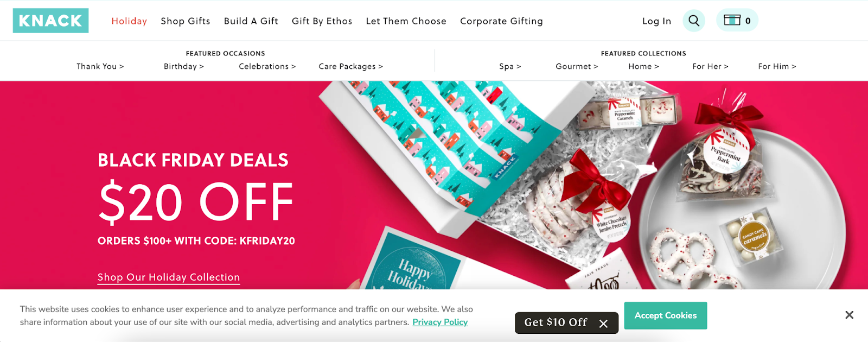Accept Cookies in the banner
The width and height of the screenshot is (868, 342).
coord(666,315)
